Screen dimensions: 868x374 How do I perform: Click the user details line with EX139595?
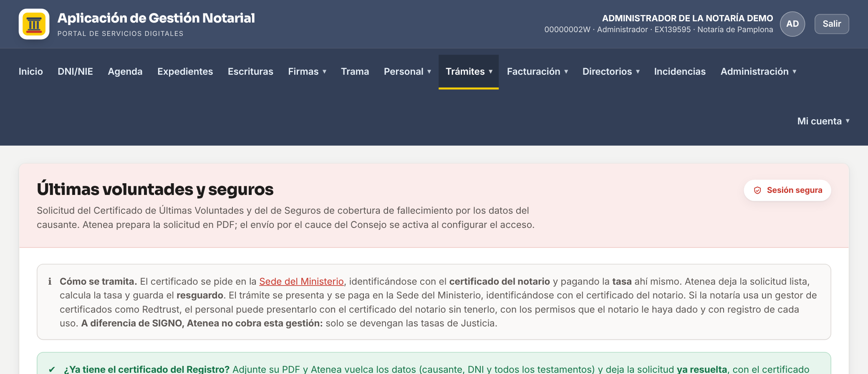tap(659, 30)
